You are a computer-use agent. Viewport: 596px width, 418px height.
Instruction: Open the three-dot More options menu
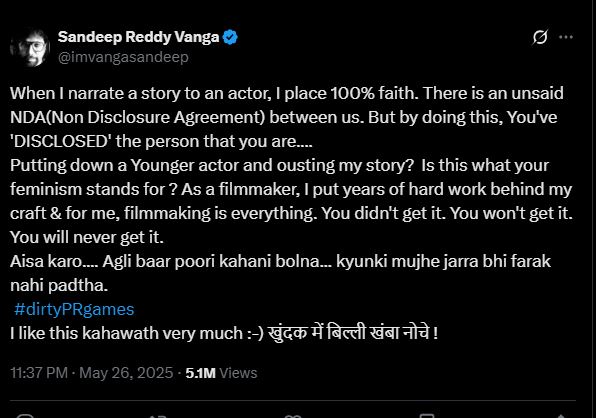pyautogui.click(x=566, y=37)
